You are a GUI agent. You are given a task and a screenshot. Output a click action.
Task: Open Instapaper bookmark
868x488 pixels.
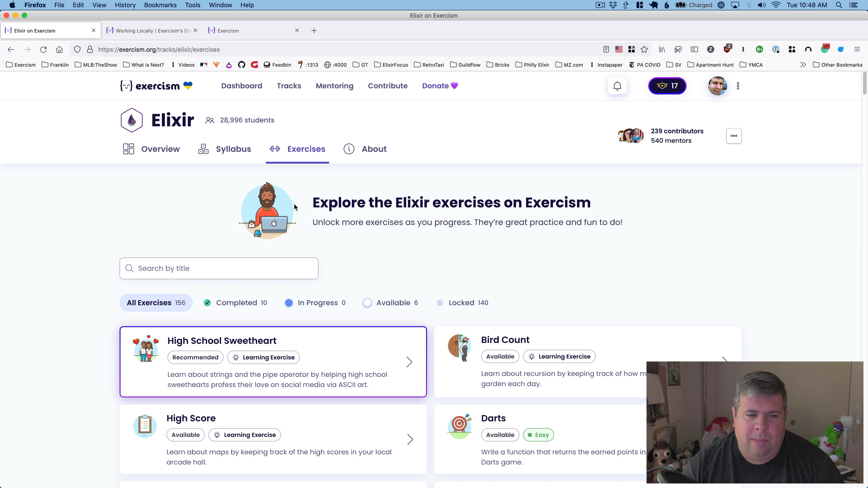point(606,65)
